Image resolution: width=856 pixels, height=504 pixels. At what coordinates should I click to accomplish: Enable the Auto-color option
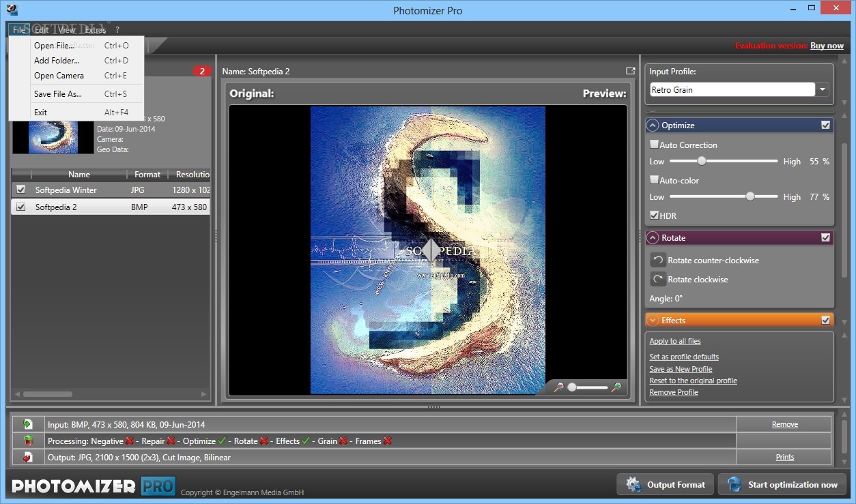click(654, 180)
